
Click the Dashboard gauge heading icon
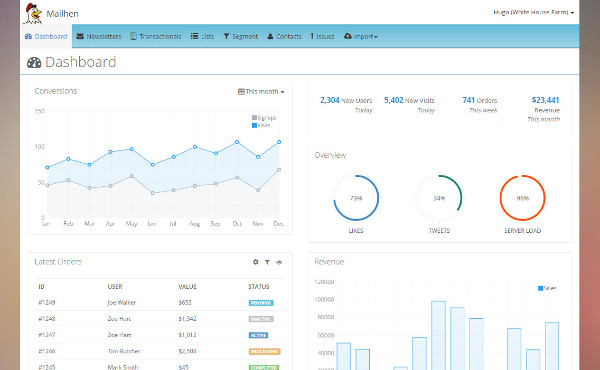click(34, 62)
